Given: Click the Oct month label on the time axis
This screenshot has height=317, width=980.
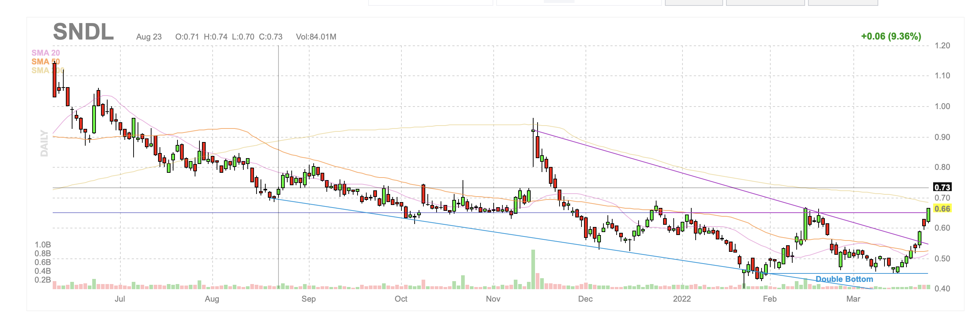Looking at the screenshot, I should click(x=401, y=299).
